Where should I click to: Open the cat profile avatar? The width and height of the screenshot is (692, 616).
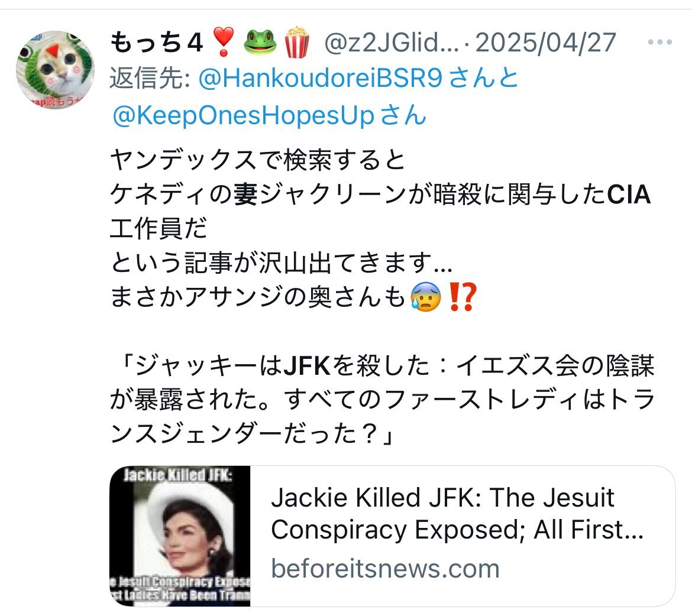click(55, 70)
